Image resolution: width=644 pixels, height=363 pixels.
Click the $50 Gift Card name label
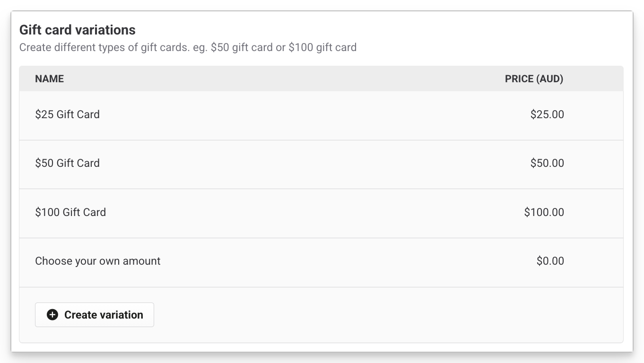point(67,163)
